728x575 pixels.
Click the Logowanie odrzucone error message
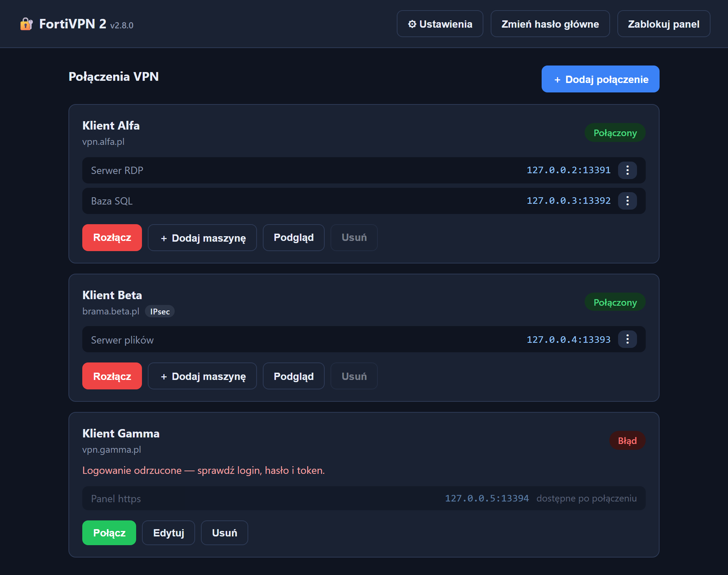click(203, 470)
